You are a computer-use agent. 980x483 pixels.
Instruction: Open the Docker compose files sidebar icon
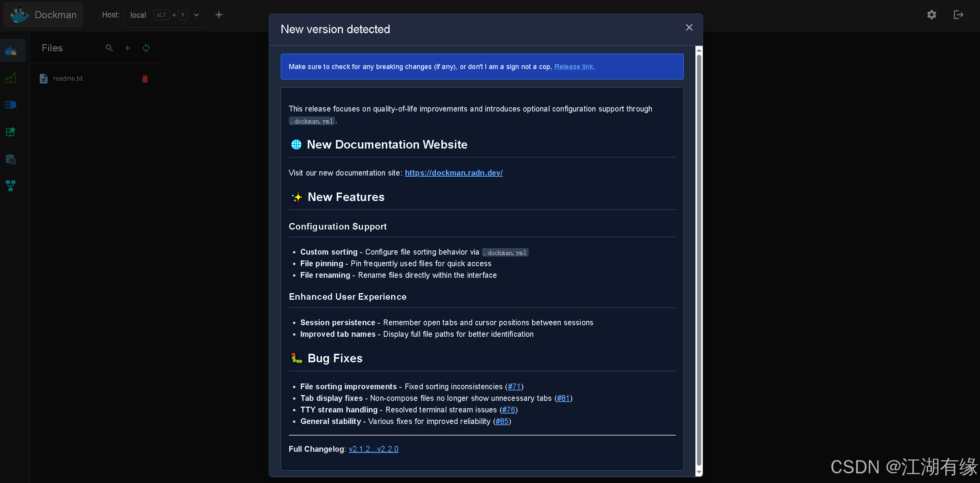[x=11, y=51]
